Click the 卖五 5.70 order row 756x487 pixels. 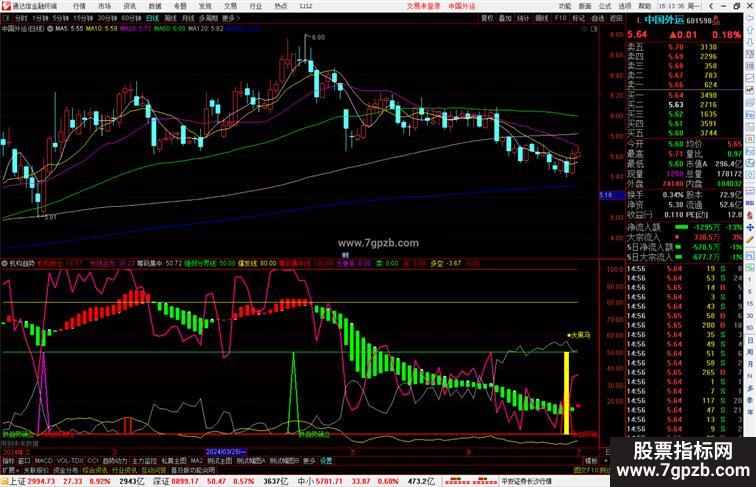684,47
